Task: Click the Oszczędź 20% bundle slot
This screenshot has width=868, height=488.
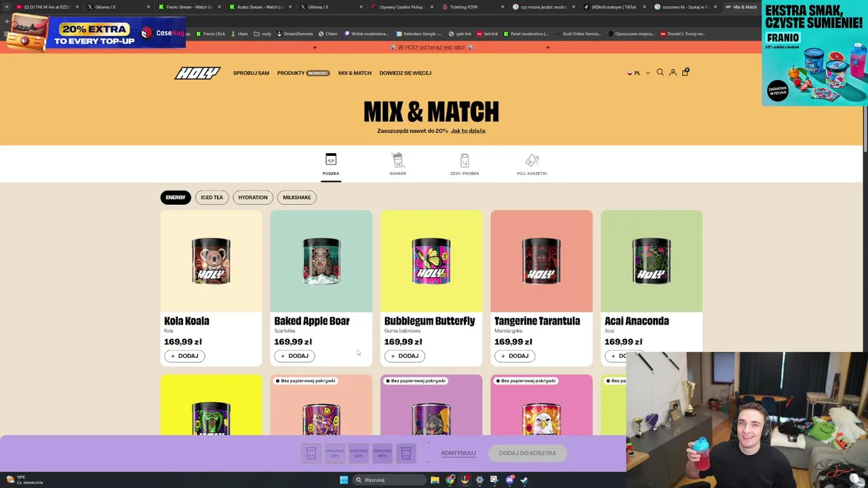Action: click(x=382, y=453)
